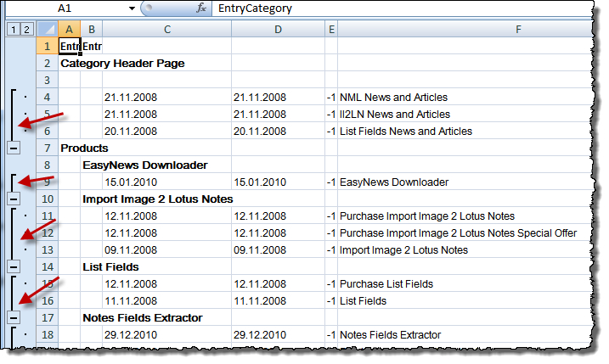Click Notes Fields Extractor heading row 17
609x364 pixels.
pos(143,318)
